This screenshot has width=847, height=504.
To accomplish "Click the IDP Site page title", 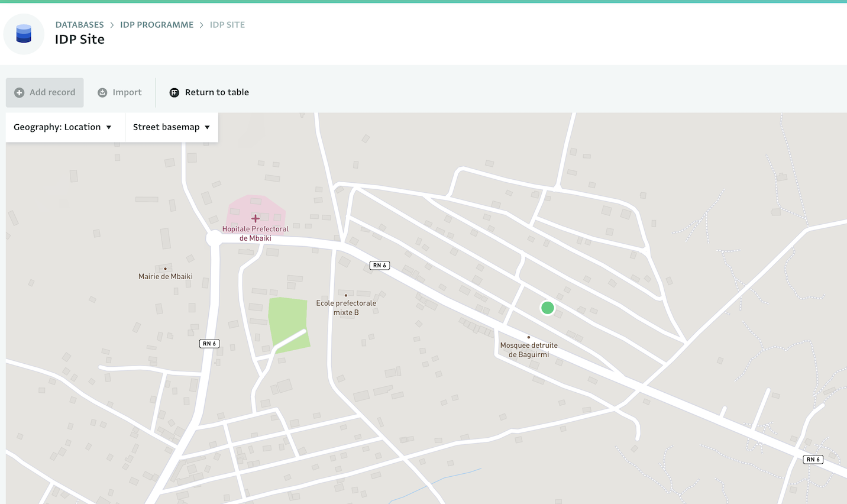I will 80,40.
